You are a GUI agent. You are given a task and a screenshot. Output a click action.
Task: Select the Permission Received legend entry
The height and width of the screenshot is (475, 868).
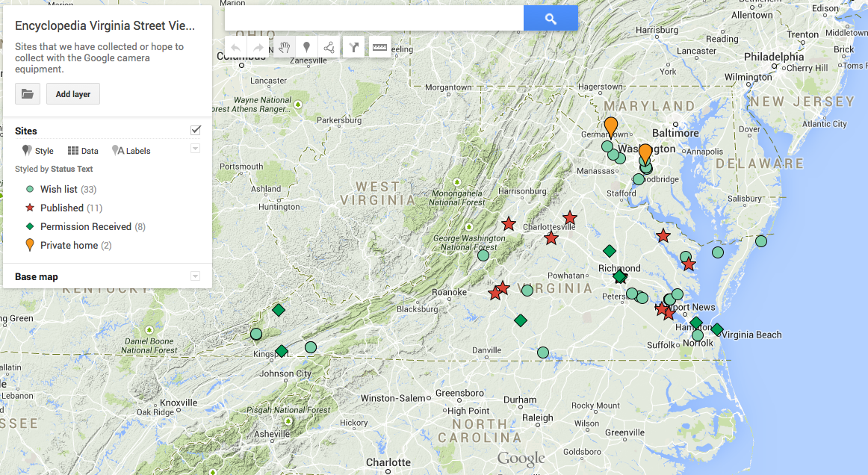coord(85,227)
